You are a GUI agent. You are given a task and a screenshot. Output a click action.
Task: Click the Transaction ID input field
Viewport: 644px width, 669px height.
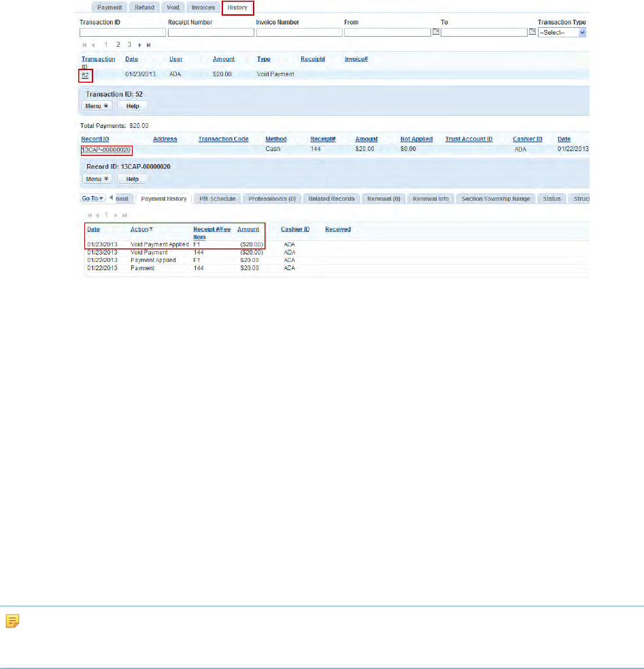[x=123, y=33]
